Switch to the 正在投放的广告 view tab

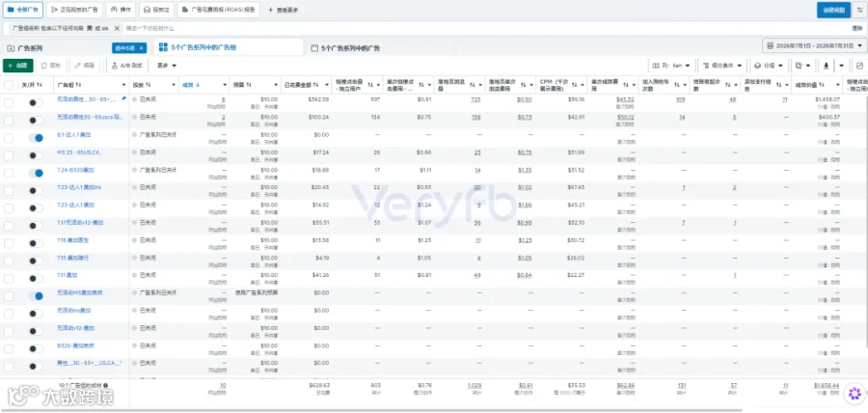tap(74, 10)
